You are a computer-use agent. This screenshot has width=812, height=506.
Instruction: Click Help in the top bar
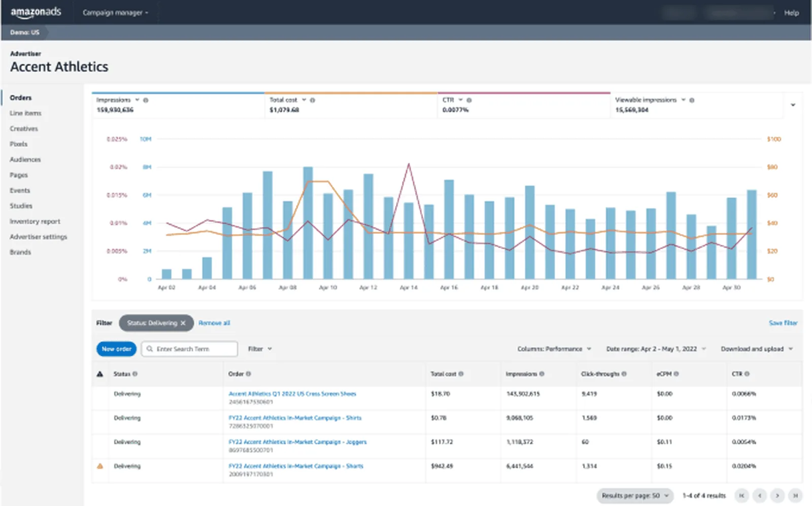(x=791, y=13)
